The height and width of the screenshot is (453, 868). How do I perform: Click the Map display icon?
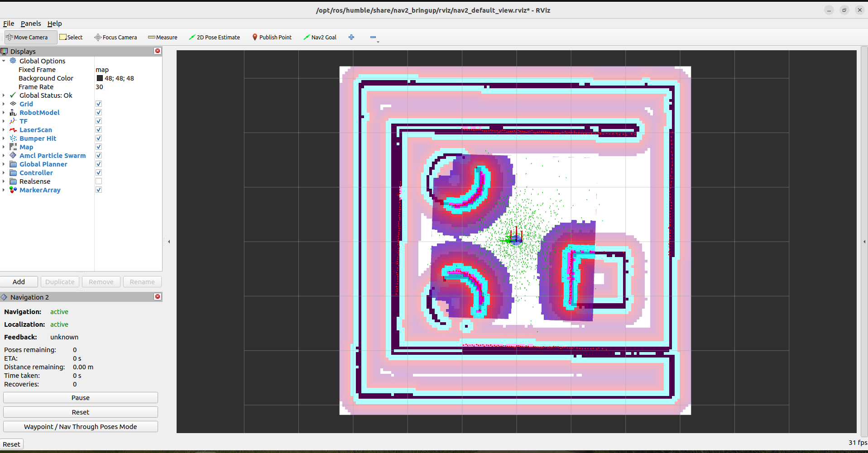pos(13,147)
